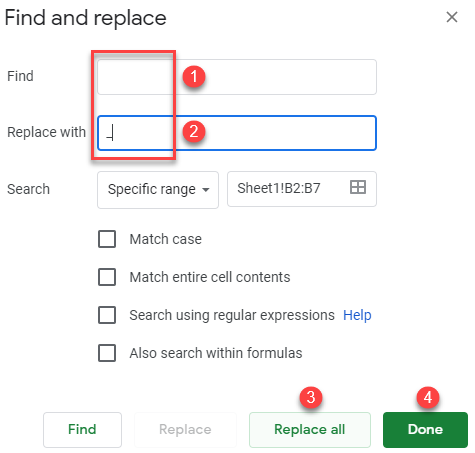The width and height of the screenshot is (475, 453).
Task: Click the Replace button
Action: coord(185,430)
